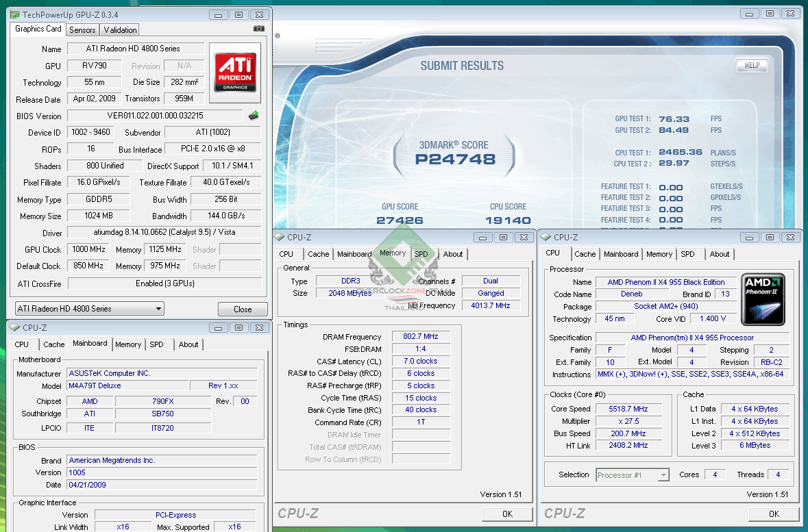Open About tab in Mainboard CPU-Z window

coord(188,344)
